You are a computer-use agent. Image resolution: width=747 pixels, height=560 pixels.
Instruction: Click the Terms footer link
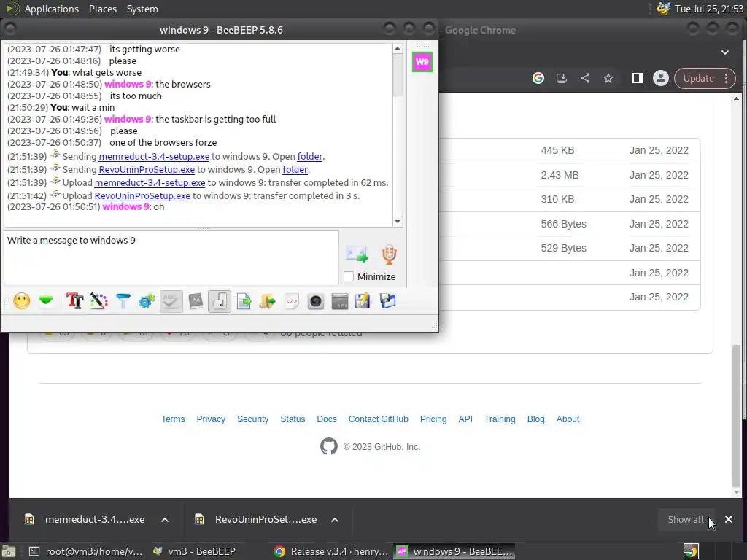[x=173, y=419]
